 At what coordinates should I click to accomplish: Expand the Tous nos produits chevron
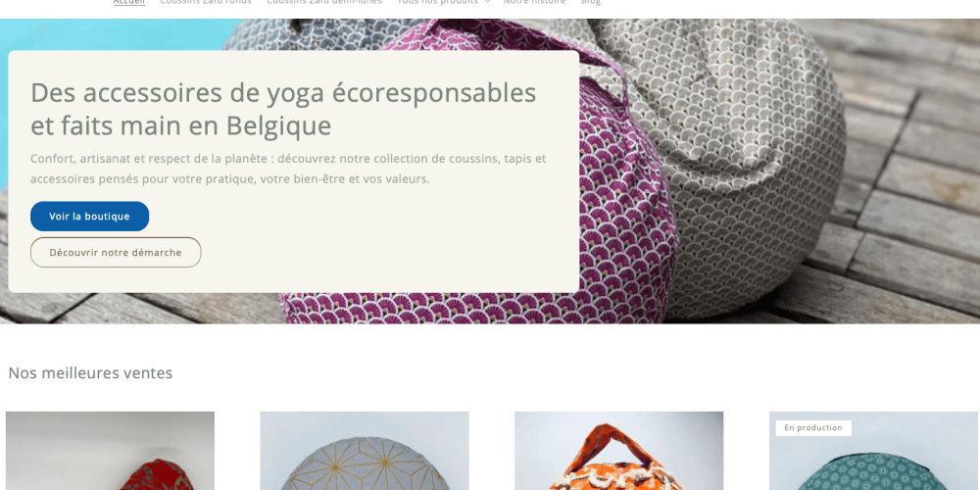[487, 2]
